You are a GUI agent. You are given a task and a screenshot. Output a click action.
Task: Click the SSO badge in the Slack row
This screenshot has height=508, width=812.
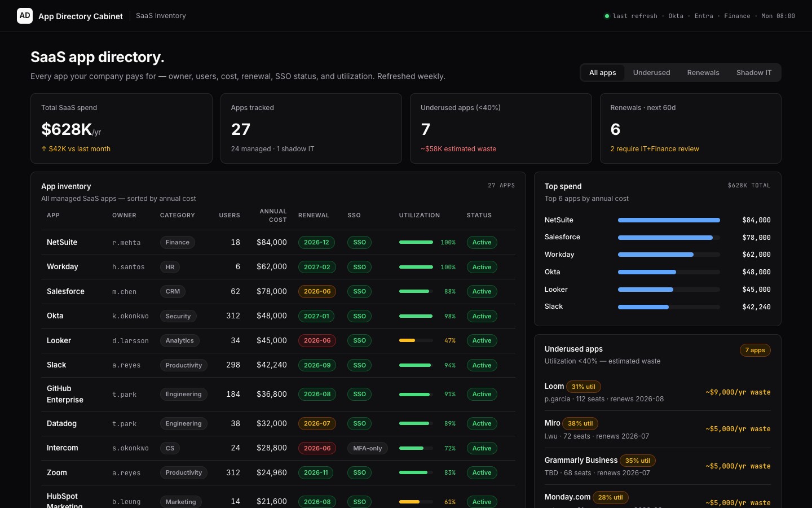pos(359,365)
